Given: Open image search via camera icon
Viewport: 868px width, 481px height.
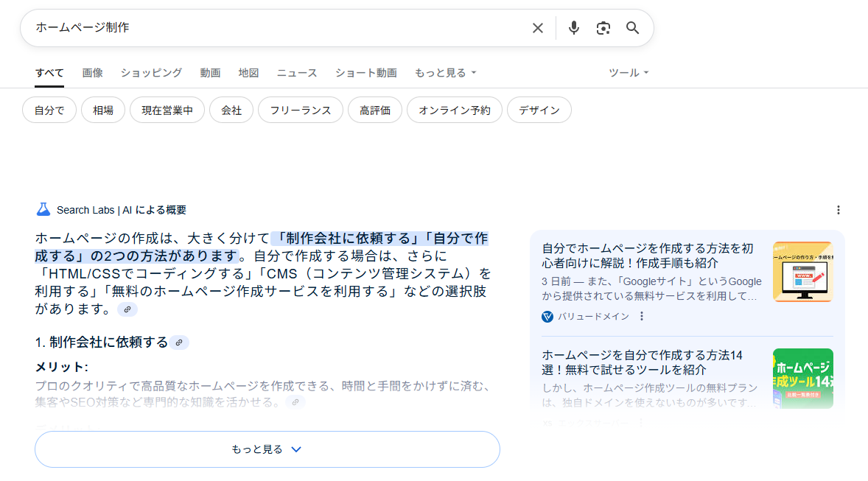Looking at the screenshot, I should [x=603, y=28].
